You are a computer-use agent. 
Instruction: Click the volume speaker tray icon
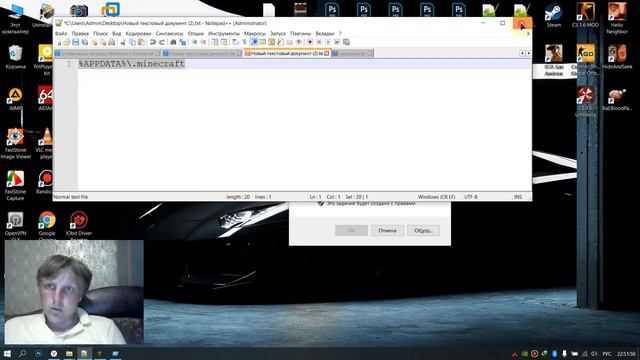[594, 354]
